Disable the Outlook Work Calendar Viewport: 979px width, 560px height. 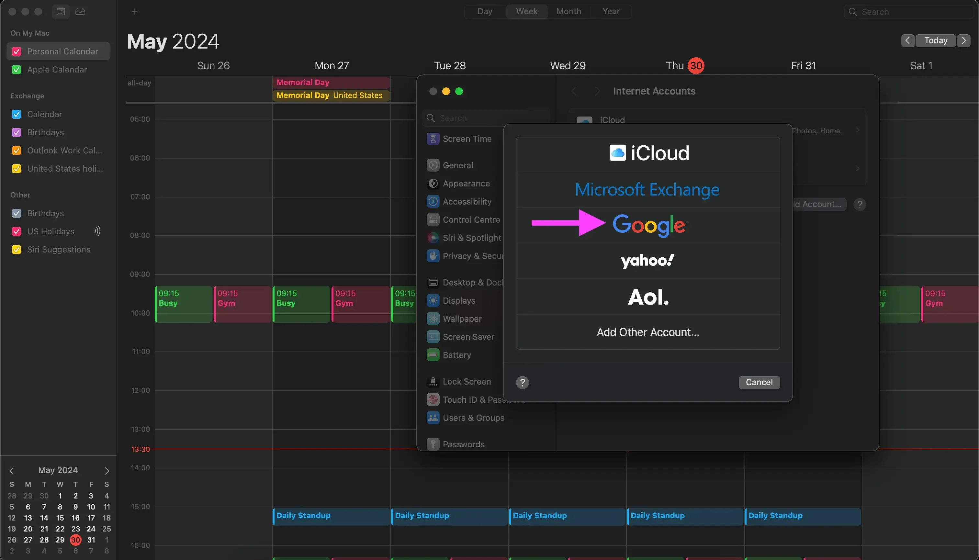[x=16, y=151]
